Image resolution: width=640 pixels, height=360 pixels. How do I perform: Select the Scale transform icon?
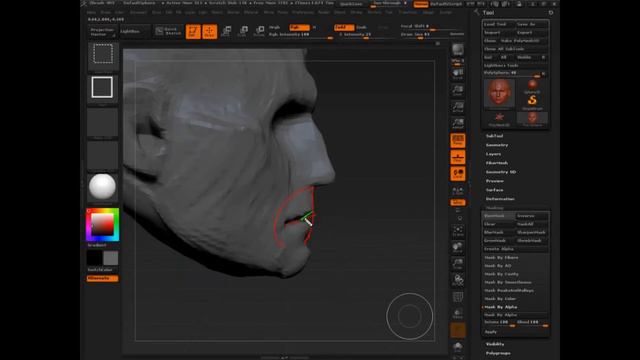pos(242,31)
